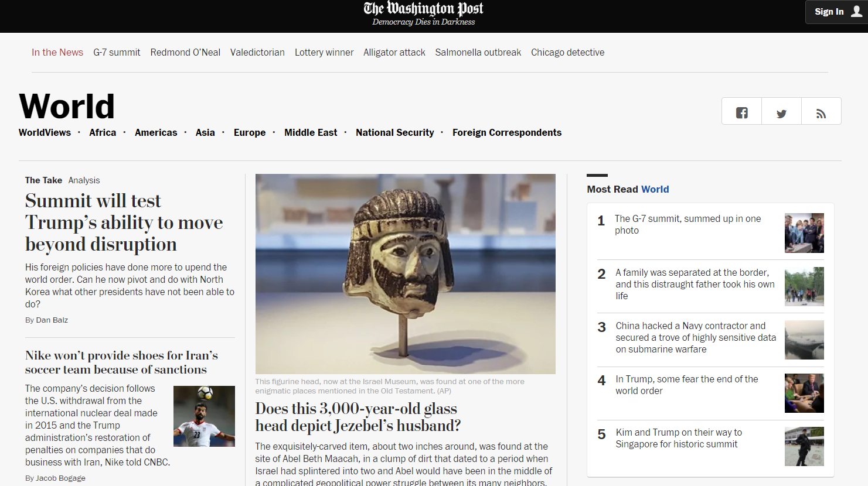Go to The Washington Post homepage logo

click(x=423, y=9)
